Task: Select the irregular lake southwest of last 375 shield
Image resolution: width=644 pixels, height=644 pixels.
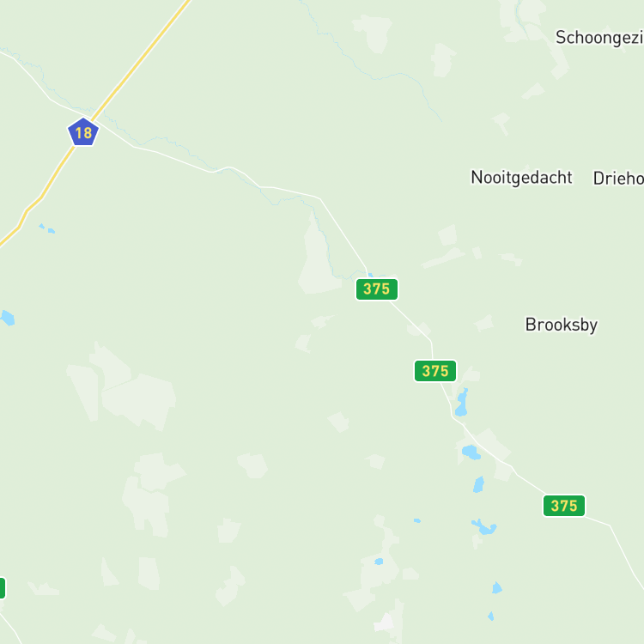Action: tap(484, 527)
